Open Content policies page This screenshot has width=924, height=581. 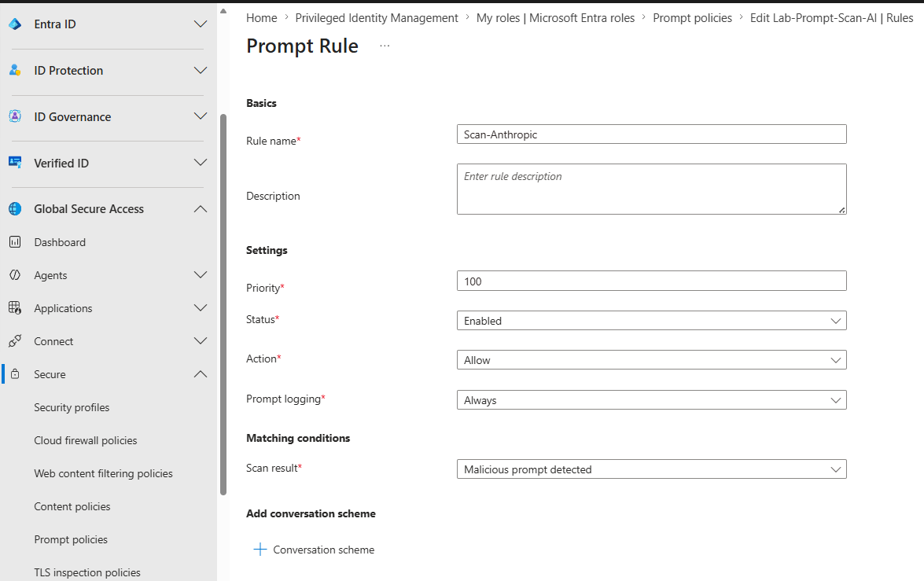click(x=72, y=506)
